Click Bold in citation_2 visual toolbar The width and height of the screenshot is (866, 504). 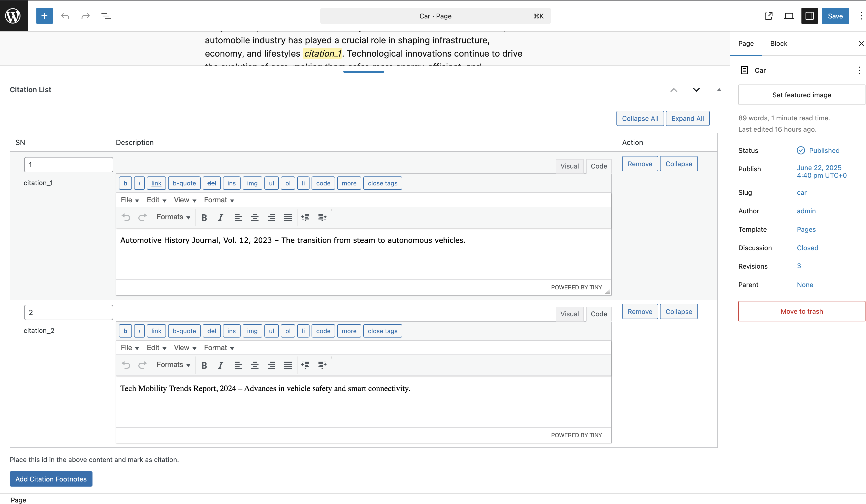coord(204,365)
